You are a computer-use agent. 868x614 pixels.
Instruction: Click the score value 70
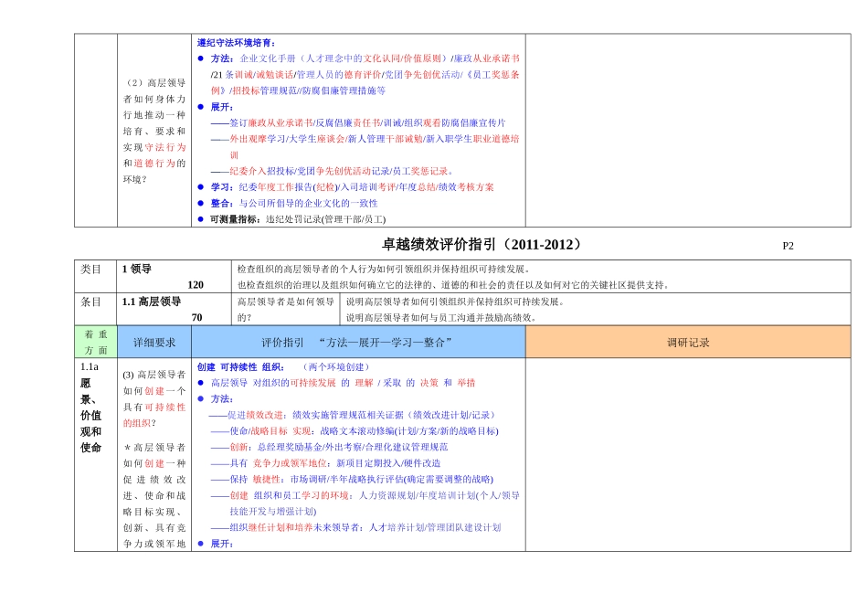[196, 317]
